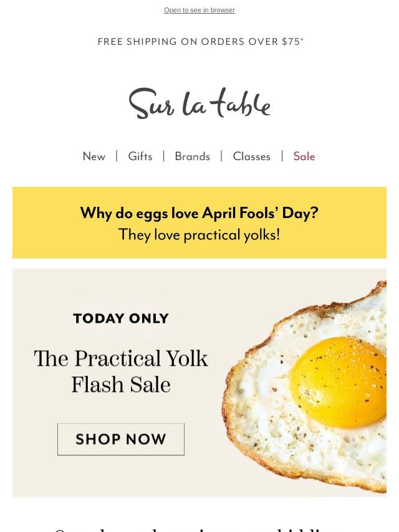Click the divider between New and Gifts

click(117, 156)
